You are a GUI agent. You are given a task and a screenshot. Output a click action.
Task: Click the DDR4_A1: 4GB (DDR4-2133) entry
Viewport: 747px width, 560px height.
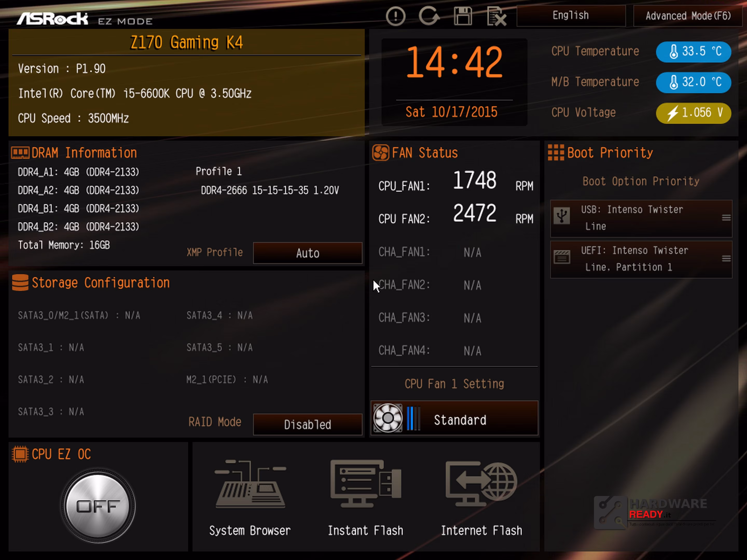pos(78,172)
